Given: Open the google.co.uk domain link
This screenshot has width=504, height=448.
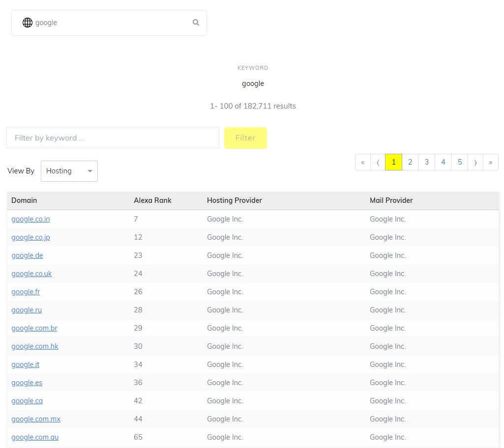Looking at the screenshot, I should 31,274.
